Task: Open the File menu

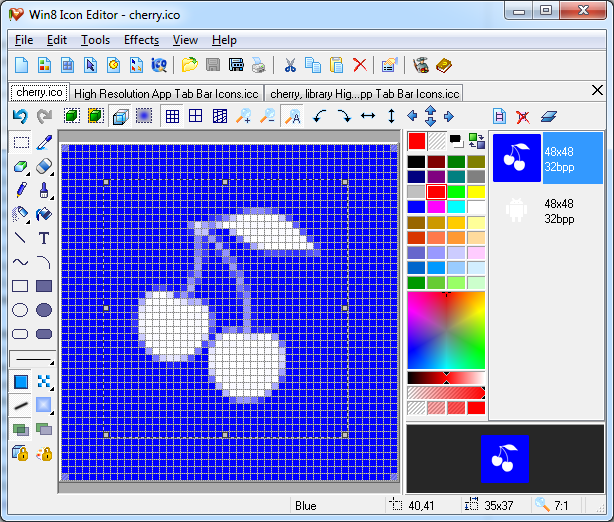Action: (x=24, y=40)
